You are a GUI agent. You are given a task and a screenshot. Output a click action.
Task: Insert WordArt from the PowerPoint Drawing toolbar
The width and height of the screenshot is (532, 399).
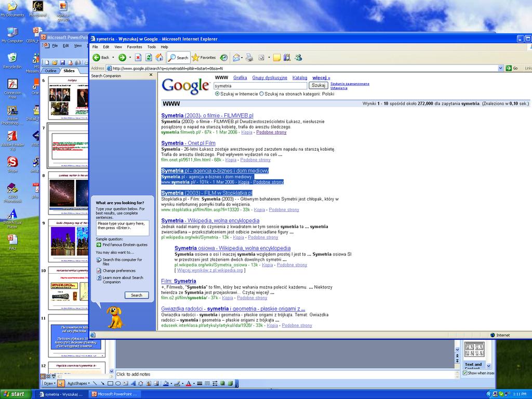pos(133,383)
